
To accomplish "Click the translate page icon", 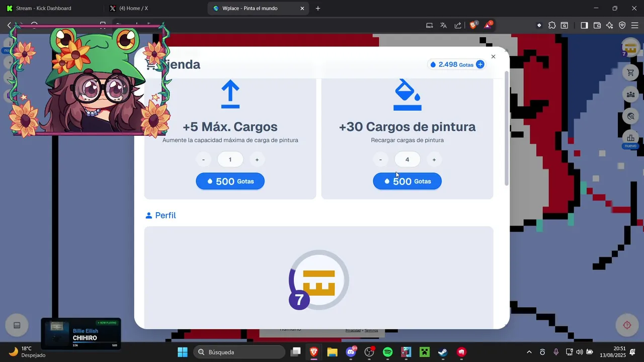I will click(x=443, y=25).
